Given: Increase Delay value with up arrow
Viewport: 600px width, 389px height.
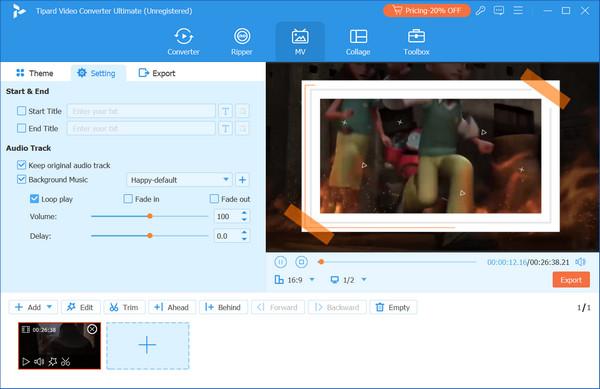Looking at the screenshot, I should [x=244, y=233].
